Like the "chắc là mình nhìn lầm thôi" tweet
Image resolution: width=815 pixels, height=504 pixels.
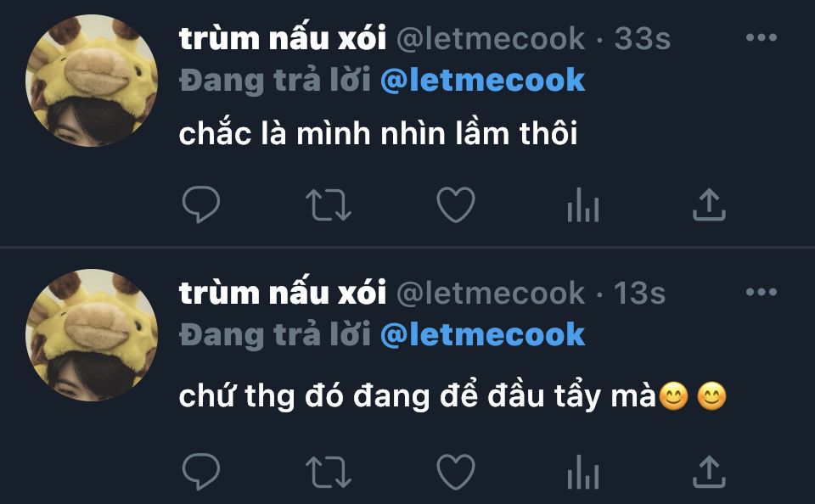click(456, 204)
